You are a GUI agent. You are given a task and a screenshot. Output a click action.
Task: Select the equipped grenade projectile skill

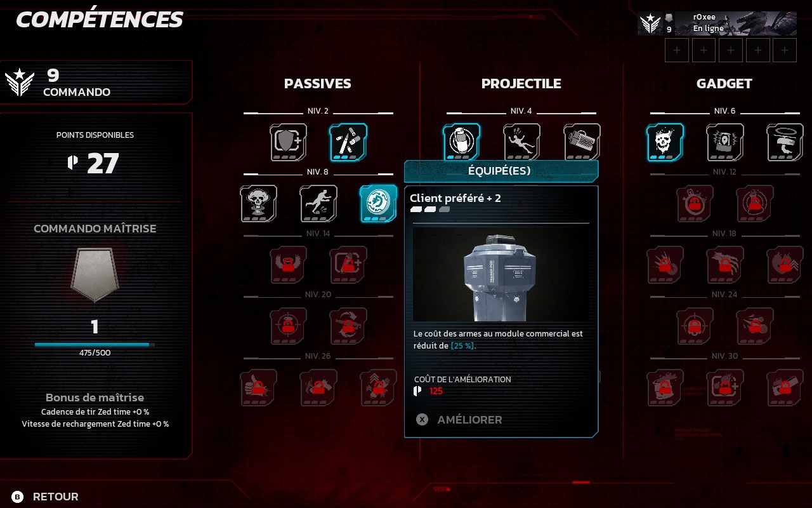[x=461, y=142]
